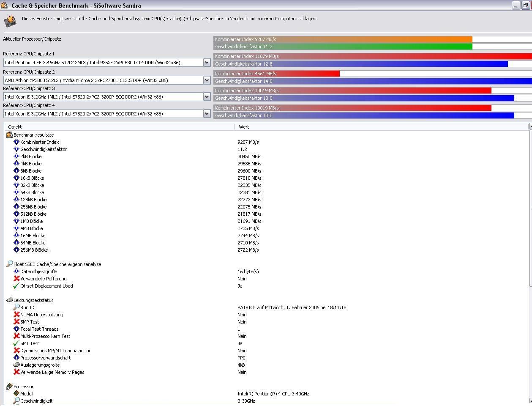
Task: Select the Dynamisches MP/MT Loadbalancing row
Action: (267, 351)
